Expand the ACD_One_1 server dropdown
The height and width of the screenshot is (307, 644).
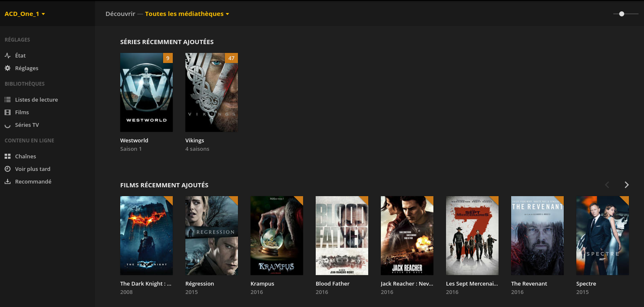[x=25, y=14]
